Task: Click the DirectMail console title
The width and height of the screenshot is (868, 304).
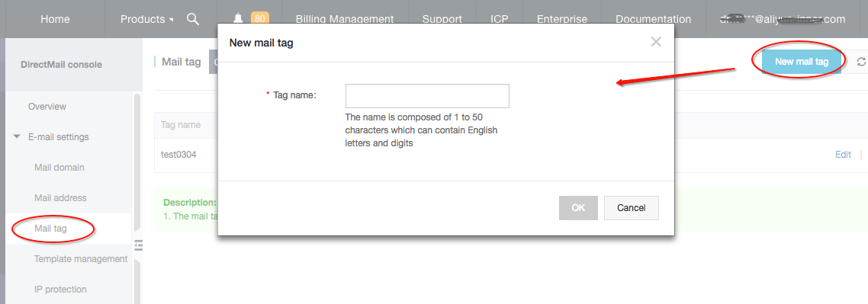Action: click(62, 65)
